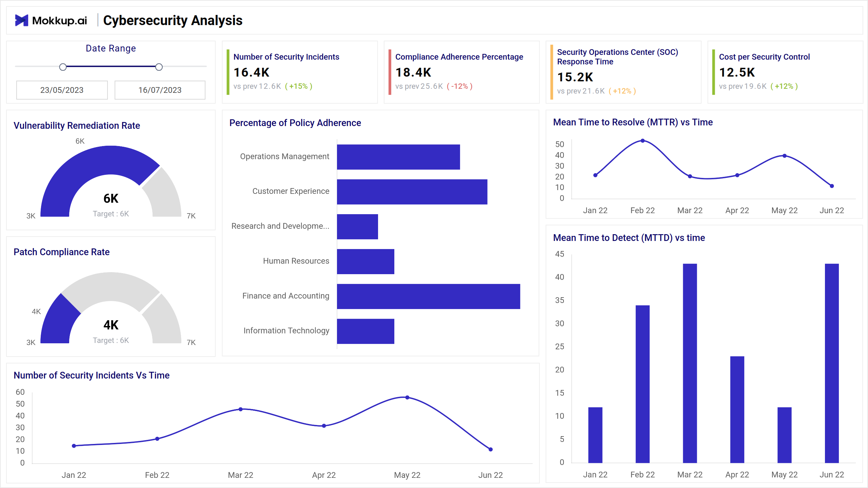
Task: Click the Jun 22 bar in MTTD chart
Action: point(832,363)
